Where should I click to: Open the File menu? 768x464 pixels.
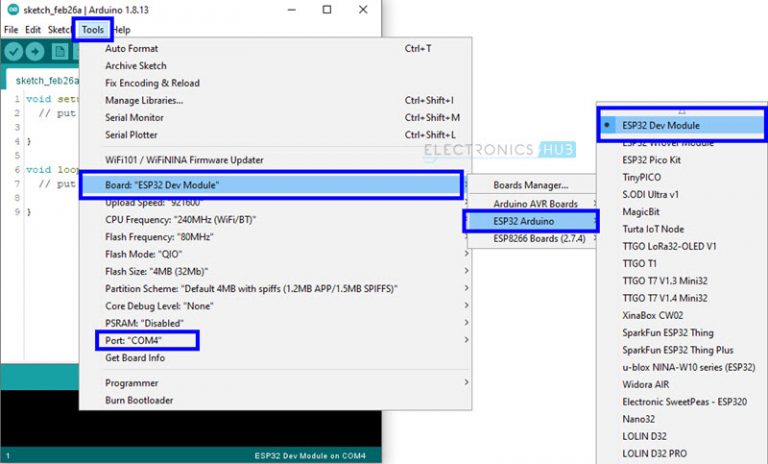(x=11, y=30)
